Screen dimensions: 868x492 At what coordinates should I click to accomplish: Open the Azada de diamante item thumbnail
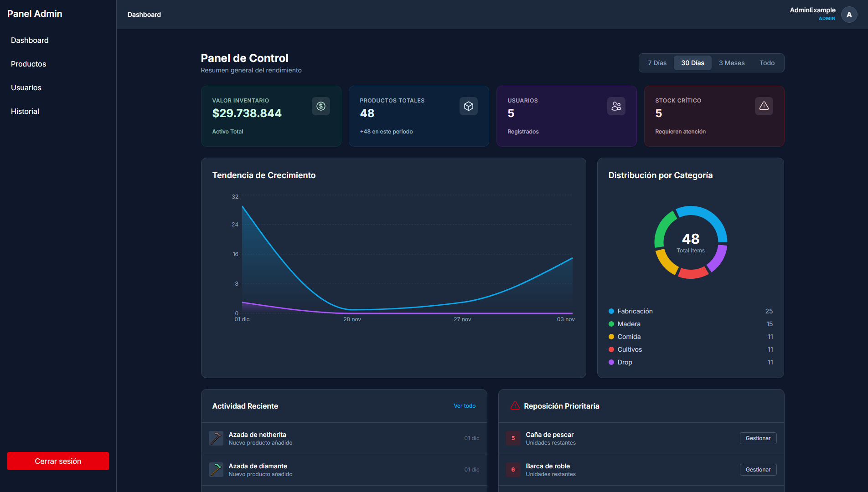click(x=216, y=469)
